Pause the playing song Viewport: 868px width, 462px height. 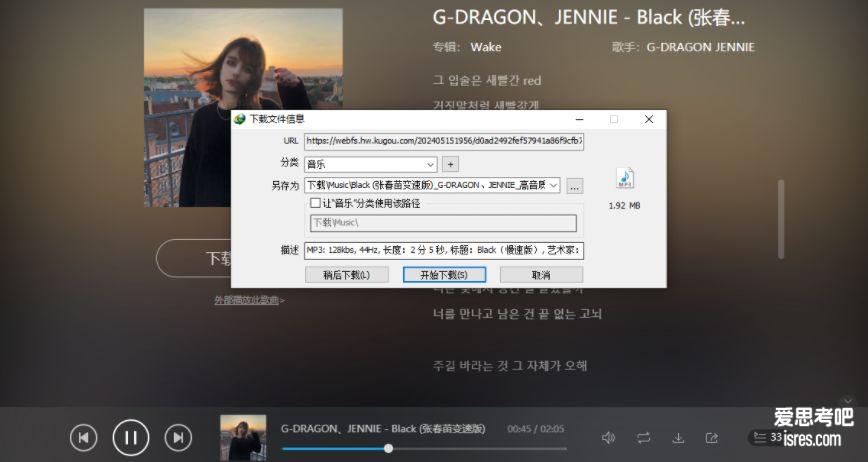[131, 438]
